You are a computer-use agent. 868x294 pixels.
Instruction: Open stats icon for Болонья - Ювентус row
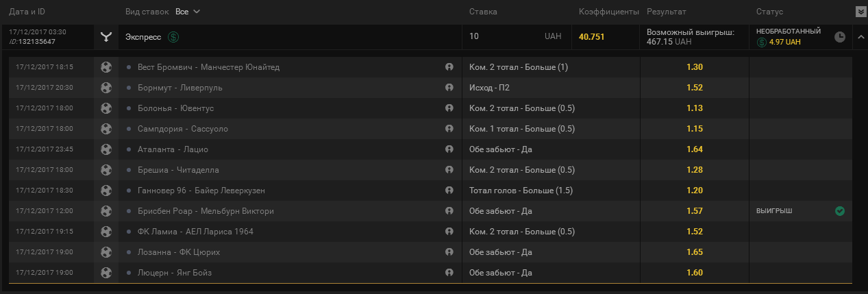click(449, 108)
